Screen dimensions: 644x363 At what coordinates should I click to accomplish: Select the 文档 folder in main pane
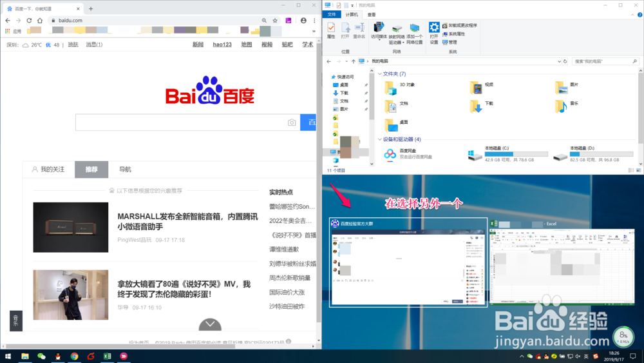[396, 106]
